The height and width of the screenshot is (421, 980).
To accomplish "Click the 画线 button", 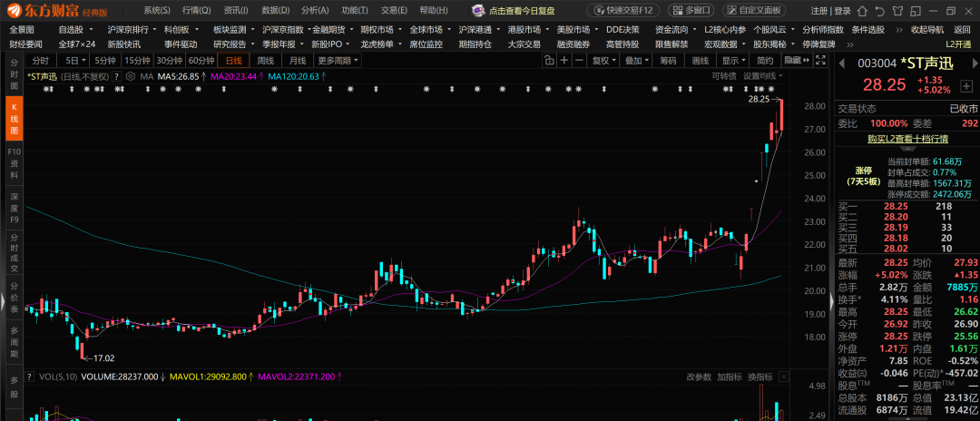I will pyautogui.click(x=700, y=60).
